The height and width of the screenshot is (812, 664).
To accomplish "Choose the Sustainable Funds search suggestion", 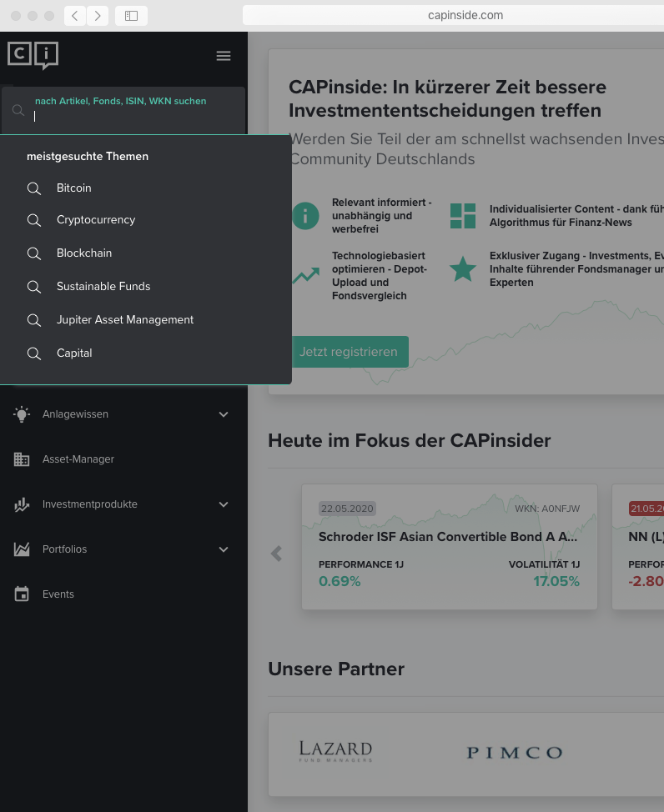I will [x=103, y=287].
